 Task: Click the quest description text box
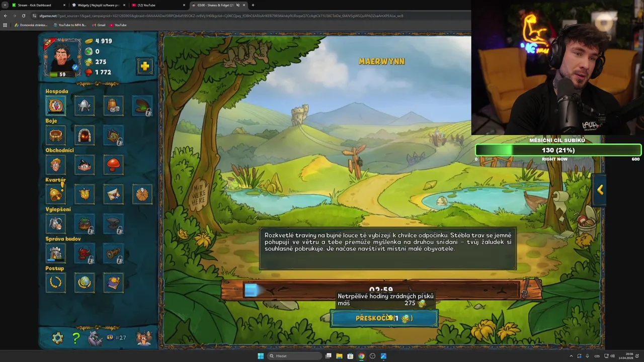pyautogui.click(x=387, y=249)
